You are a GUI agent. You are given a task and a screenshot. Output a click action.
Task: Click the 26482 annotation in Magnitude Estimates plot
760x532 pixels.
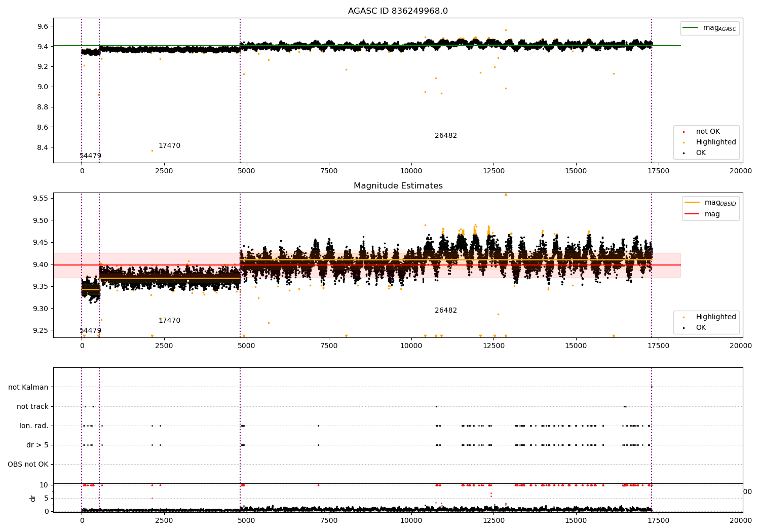(x=446, y=311)
